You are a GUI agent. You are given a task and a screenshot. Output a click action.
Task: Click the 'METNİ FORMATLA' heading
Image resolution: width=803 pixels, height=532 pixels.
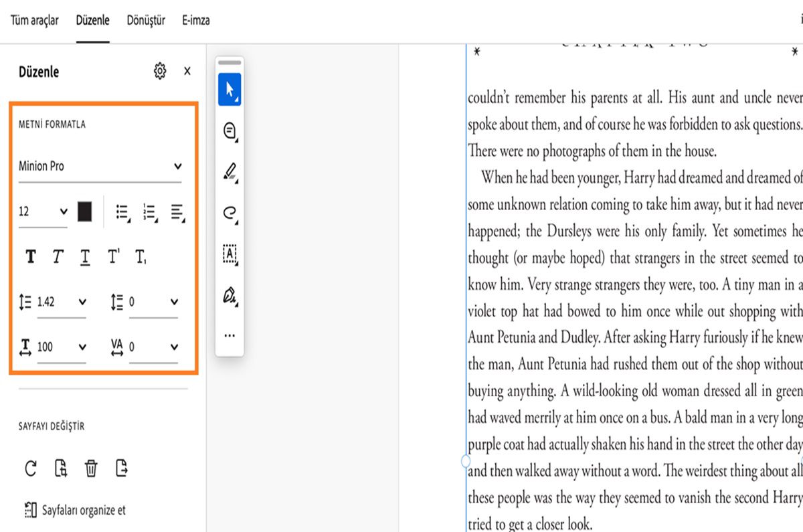(52, 124)
